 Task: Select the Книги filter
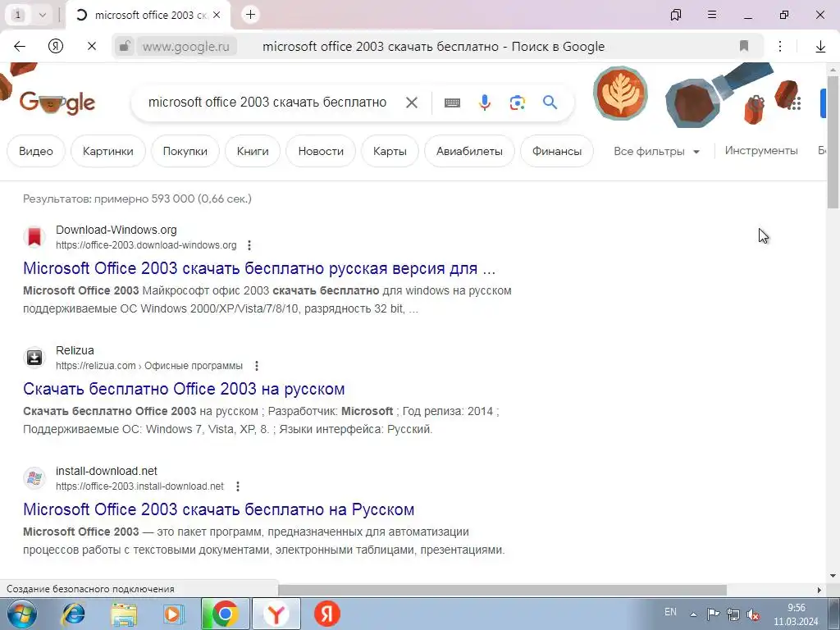[253, 151]
